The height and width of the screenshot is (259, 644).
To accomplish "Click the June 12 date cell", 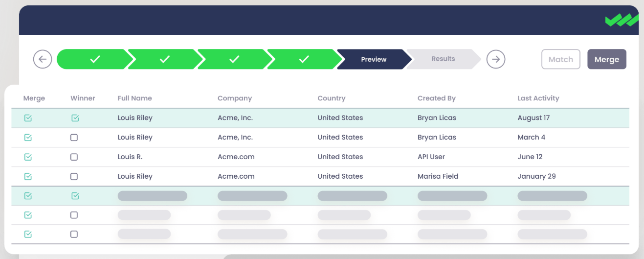I will tap(530, 157).
